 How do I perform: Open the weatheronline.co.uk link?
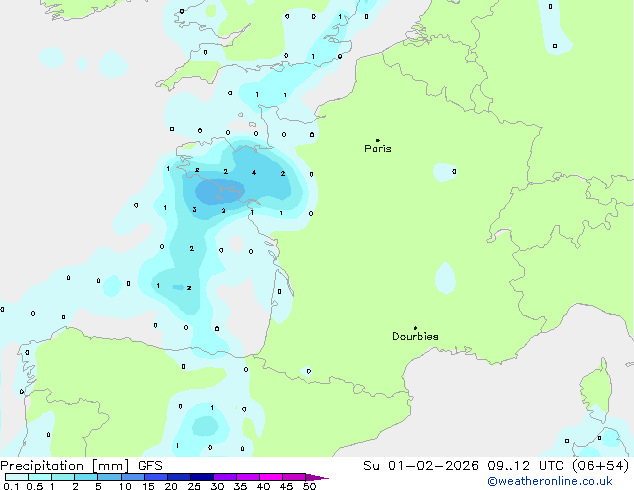(550, 481)
